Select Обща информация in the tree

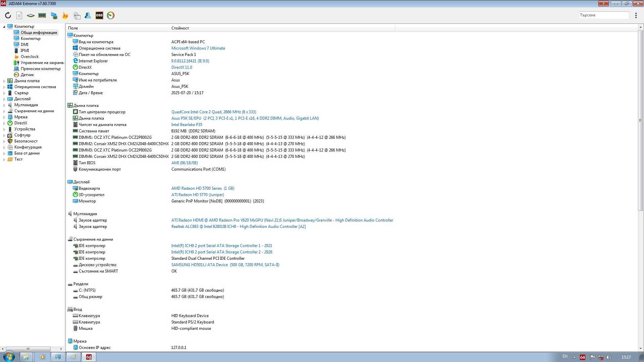[x=36, y=33]
